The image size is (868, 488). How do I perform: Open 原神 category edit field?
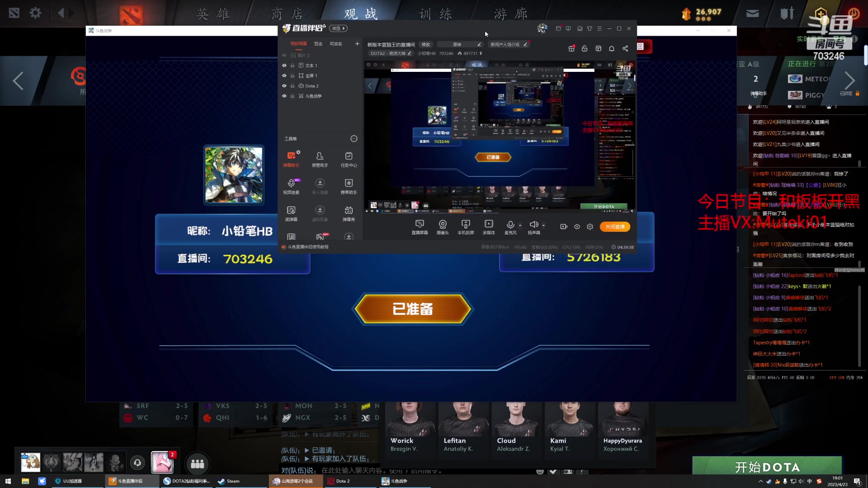[461, 44]
